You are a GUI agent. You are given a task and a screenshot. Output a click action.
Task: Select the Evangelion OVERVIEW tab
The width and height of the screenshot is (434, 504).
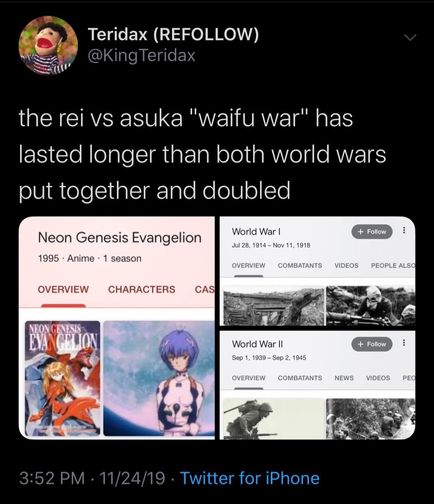pos(63,289)
